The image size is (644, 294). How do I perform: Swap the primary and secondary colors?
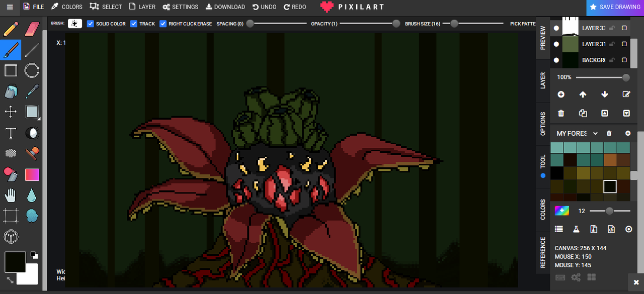10,280
